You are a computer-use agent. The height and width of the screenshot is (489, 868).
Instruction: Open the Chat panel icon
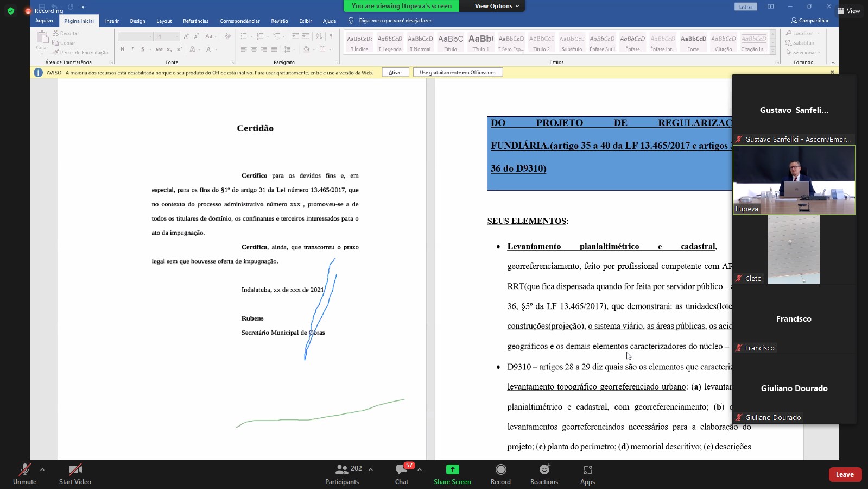tap(402, 470)
